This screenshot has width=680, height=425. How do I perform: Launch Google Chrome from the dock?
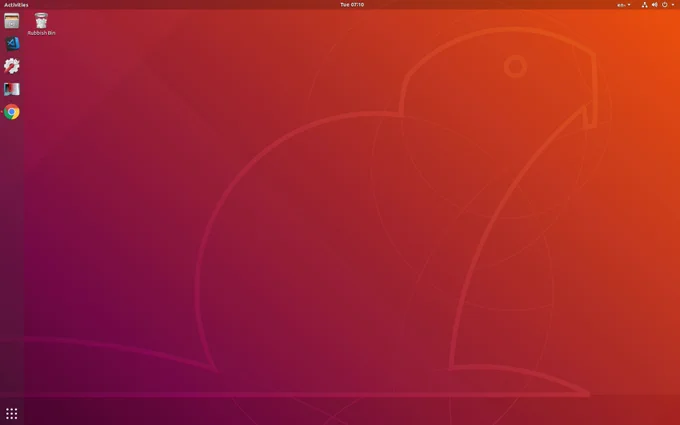[12, 112]
